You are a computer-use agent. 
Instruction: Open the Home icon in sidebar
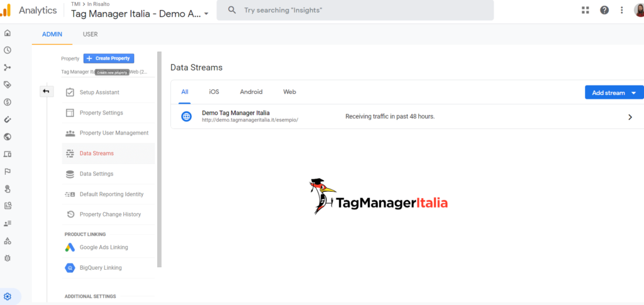click(x=8, y=33)
